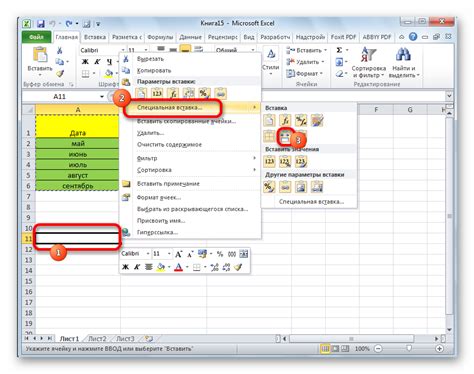
Task: Open Сортировка и фильтр tool
Action: (x=369, y=62)
